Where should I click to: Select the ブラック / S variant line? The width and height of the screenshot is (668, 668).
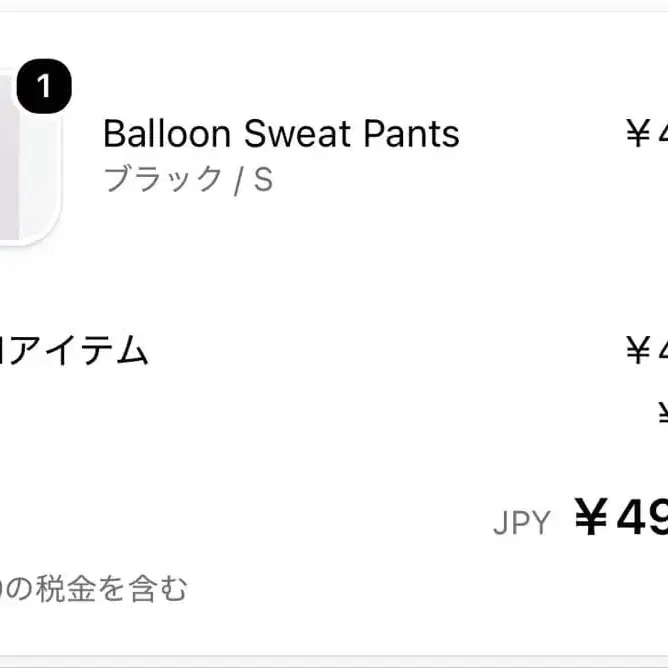(x=188, y=179)
